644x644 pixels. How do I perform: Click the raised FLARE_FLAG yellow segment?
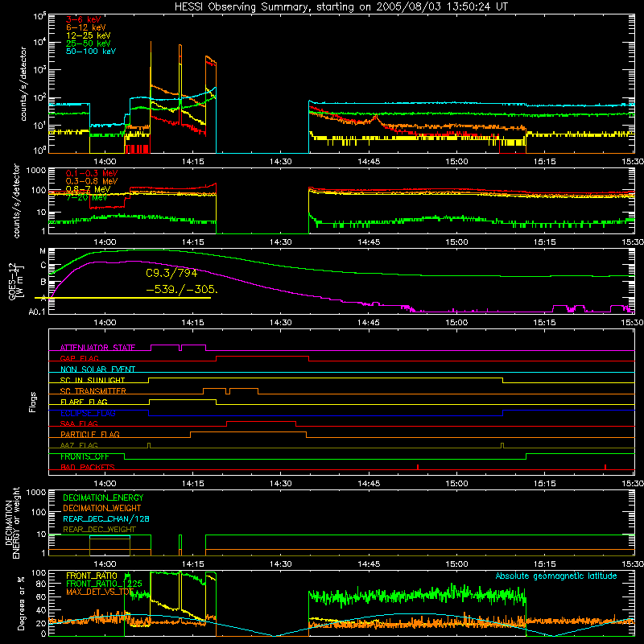pyautogui.click(x=183, y=399)
